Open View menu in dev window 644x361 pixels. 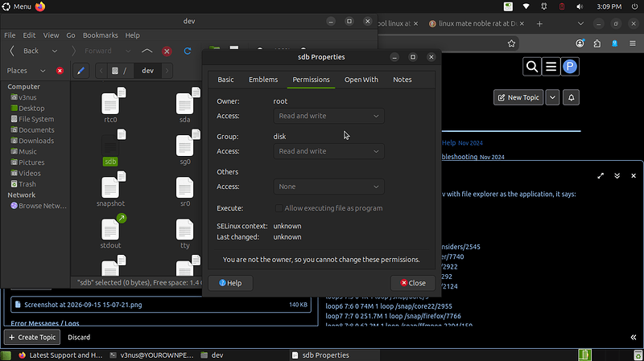(x=51, y=35)
